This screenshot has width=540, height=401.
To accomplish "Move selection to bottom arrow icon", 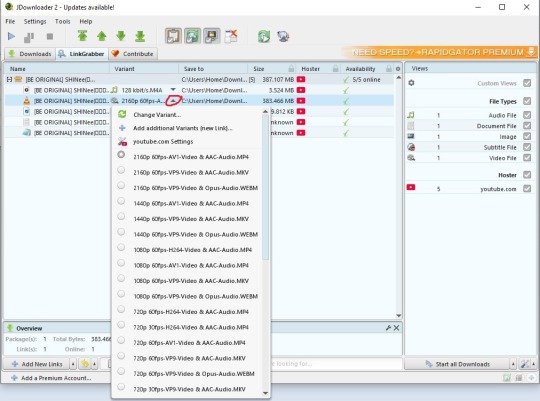I will (140, 36).
